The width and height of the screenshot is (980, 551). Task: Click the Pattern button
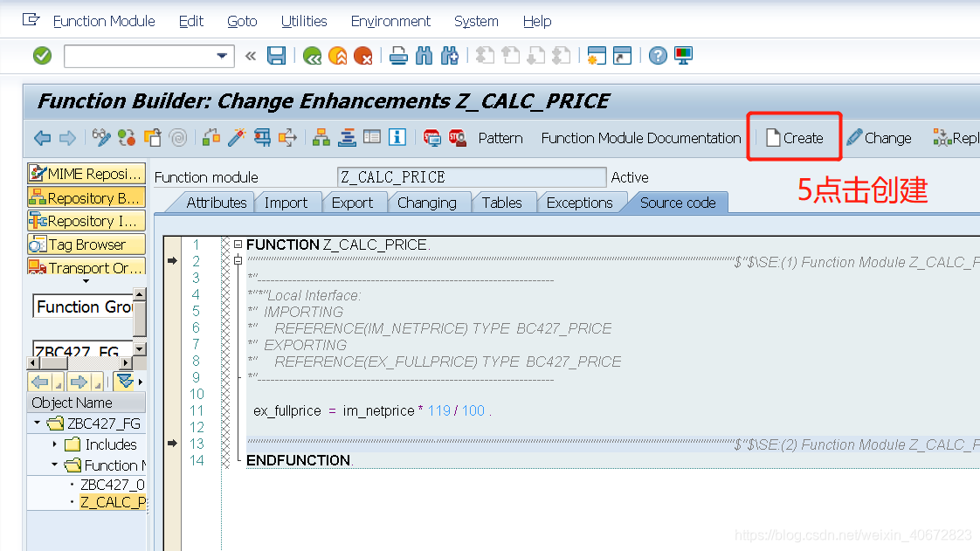point(500,138)
